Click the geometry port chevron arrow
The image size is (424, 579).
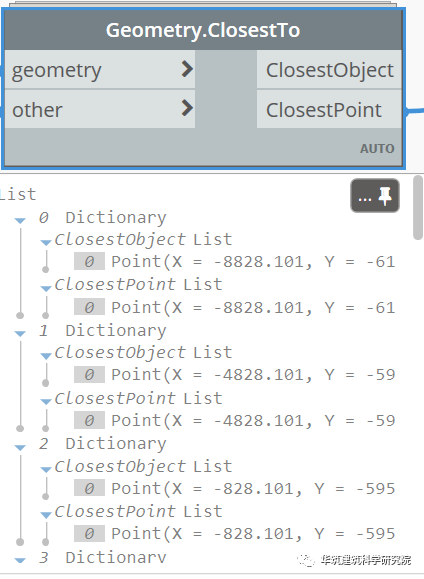[x=187, y=69]
